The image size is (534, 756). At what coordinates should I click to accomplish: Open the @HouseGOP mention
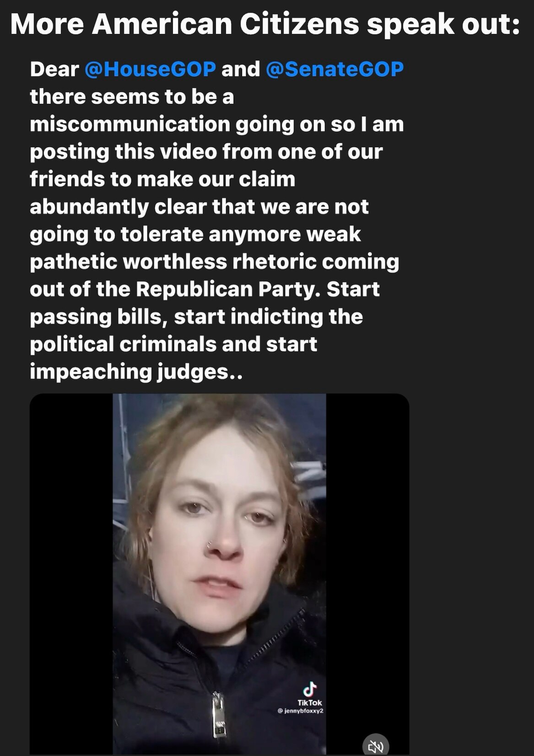pyautogui.click(x=150, y=69)
